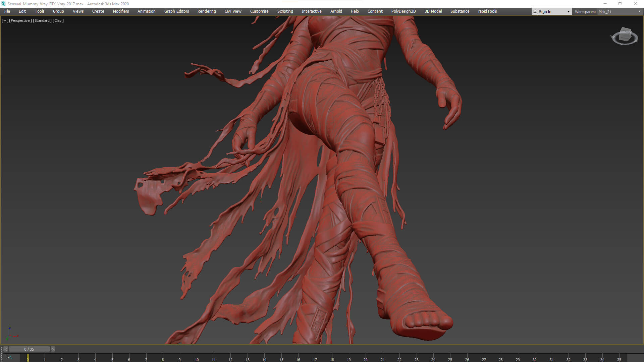Open the File menu
This screenshot has width=644, height=362.
(x=7, y=11)
